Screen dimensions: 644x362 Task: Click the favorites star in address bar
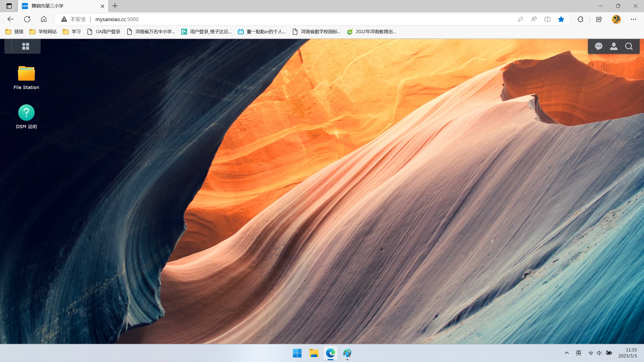(x=561, y=19)
